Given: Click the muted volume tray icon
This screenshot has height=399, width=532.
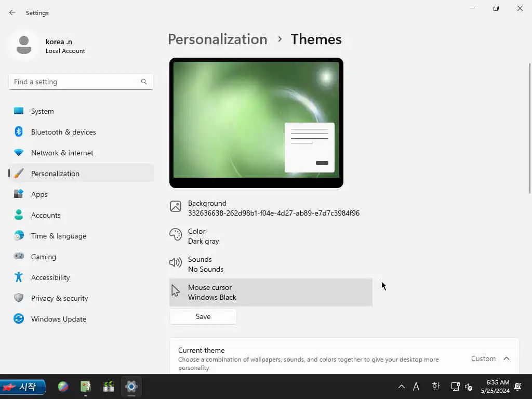Looking at the screenshot, I should tap(469, 387).
